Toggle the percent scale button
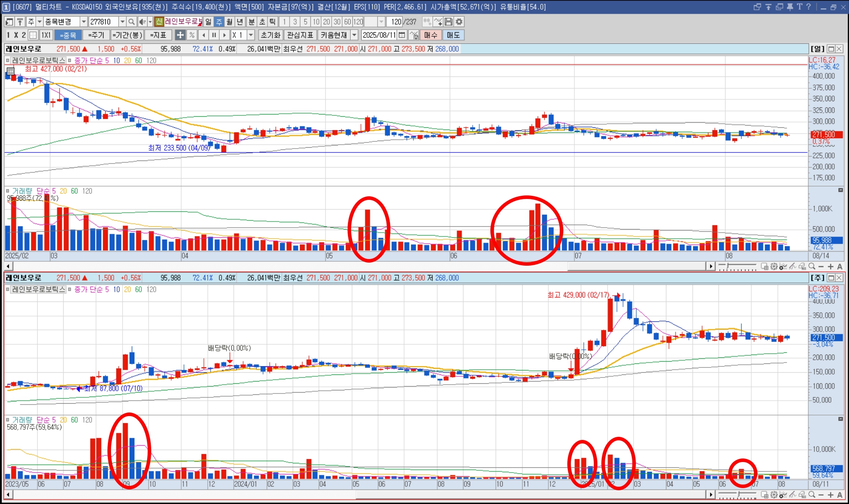849x504 pixels. (x=191, y=35)
